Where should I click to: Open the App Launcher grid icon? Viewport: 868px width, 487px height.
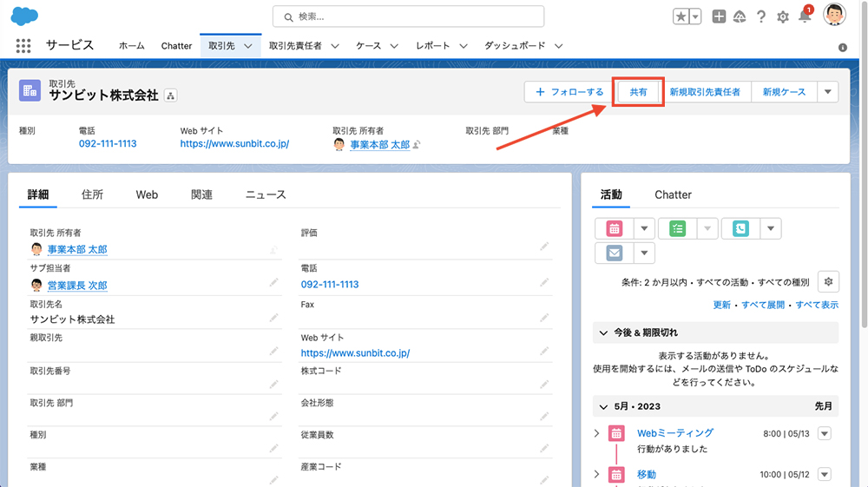(23, 46)
